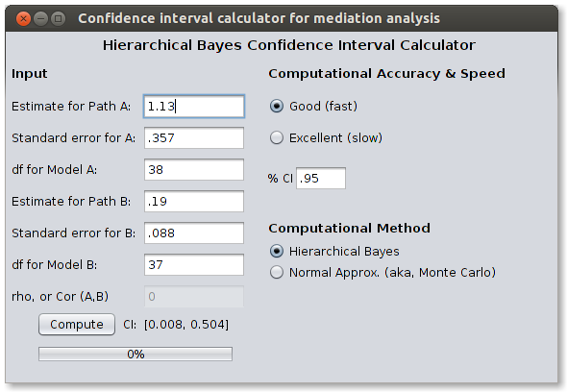Close the confidence interval calculator window
567x392 pixels.
[x=23, y=18]
